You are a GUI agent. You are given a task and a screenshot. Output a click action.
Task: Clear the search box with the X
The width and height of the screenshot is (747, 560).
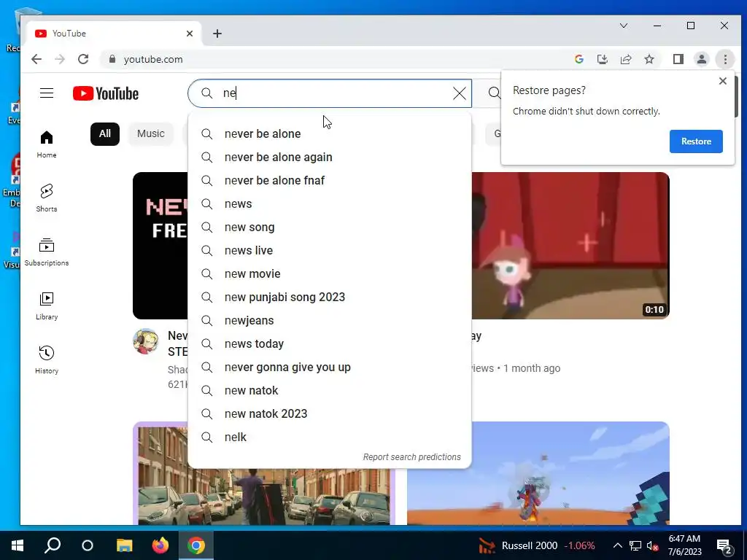460,93
